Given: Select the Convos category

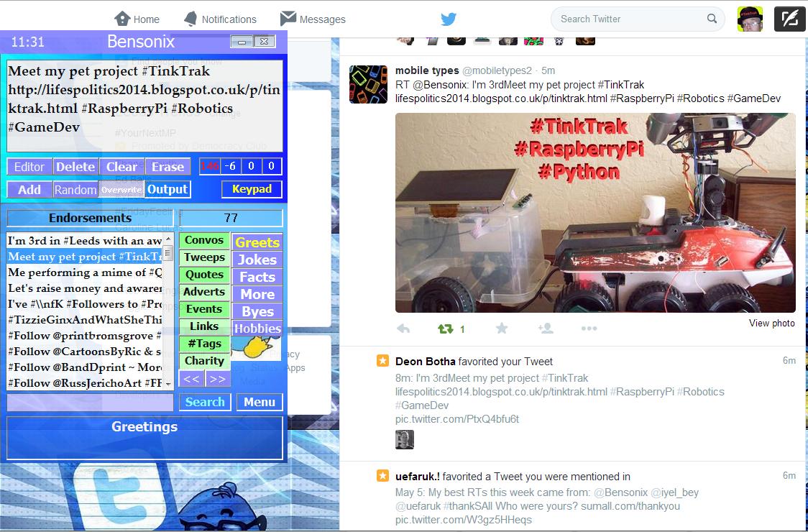Looking at the screenshot, I should pos(204,240).
